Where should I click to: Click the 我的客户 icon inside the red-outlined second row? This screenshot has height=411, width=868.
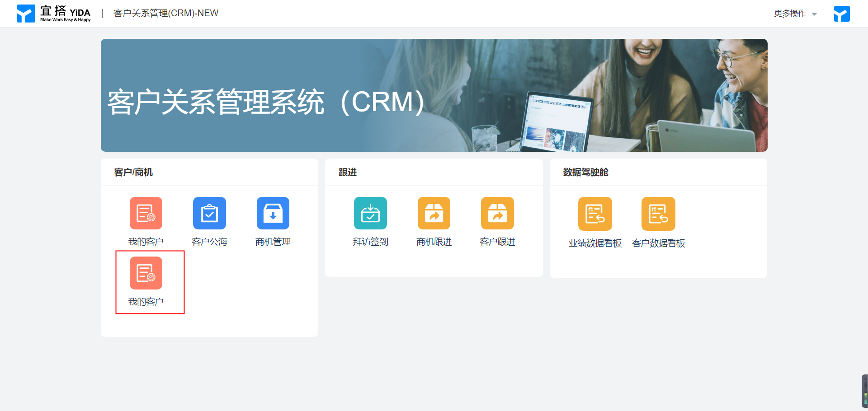pos(146,273)
